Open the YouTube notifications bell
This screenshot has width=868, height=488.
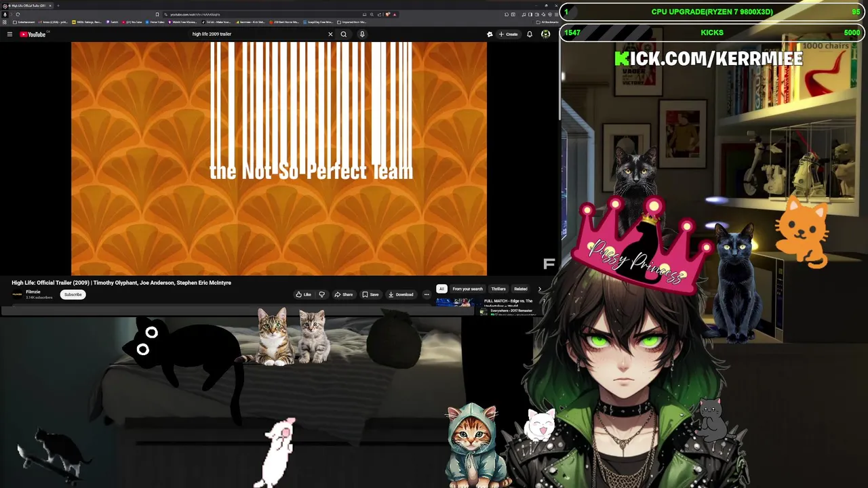(x=530, y=34)
